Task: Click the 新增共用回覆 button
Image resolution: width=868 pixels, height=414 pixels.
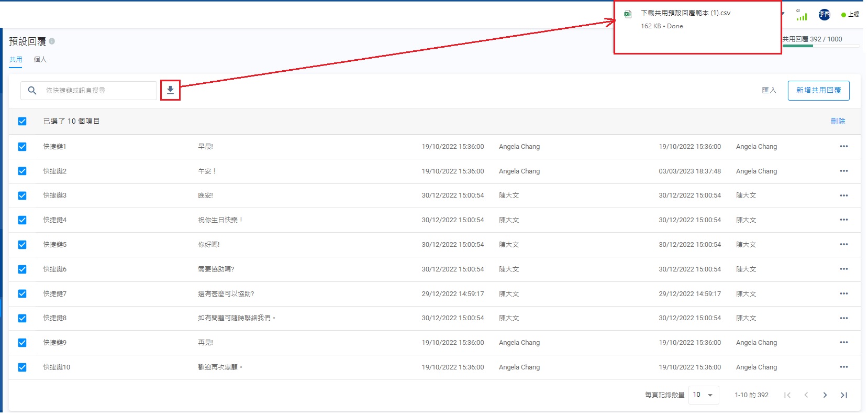Action: click(x=819, y=90)
